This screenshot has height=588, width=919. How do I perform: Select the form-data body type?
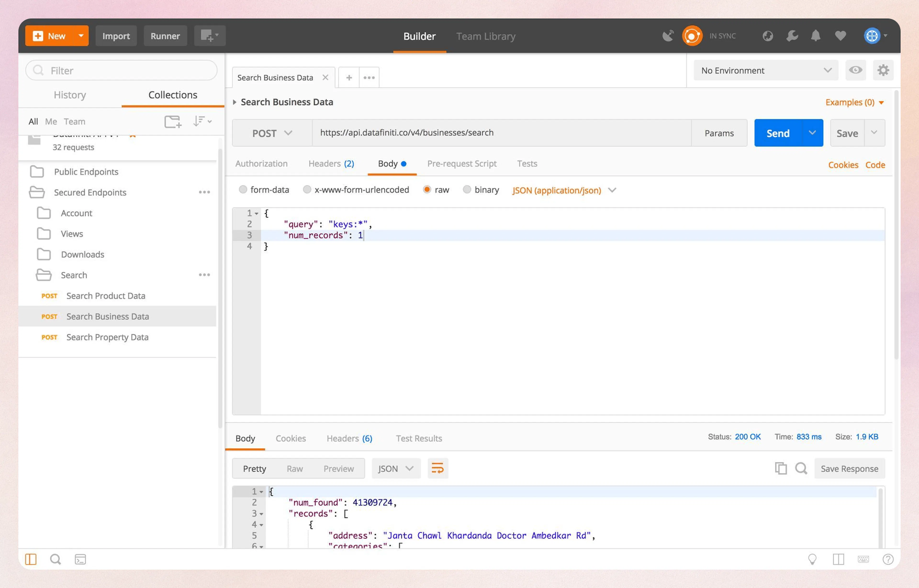tap(243, 189)
